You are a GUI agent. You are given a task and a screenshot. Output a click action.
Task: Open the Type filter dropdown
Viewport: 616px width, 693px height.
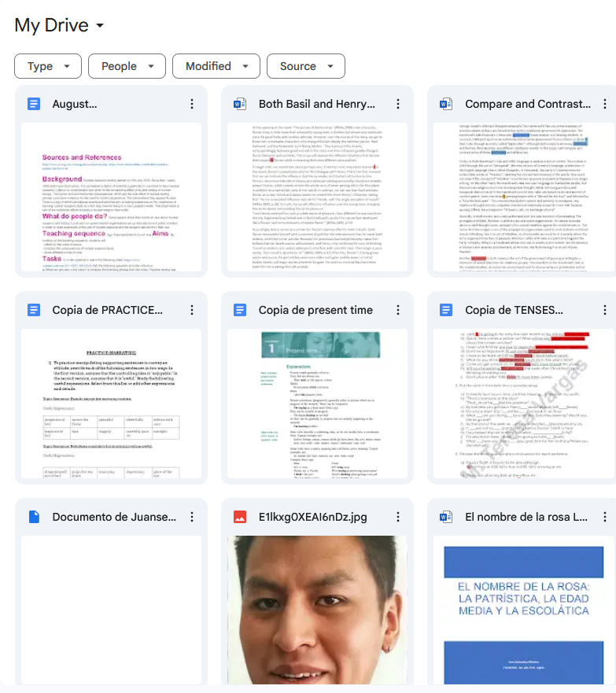(x=48, y=66)
